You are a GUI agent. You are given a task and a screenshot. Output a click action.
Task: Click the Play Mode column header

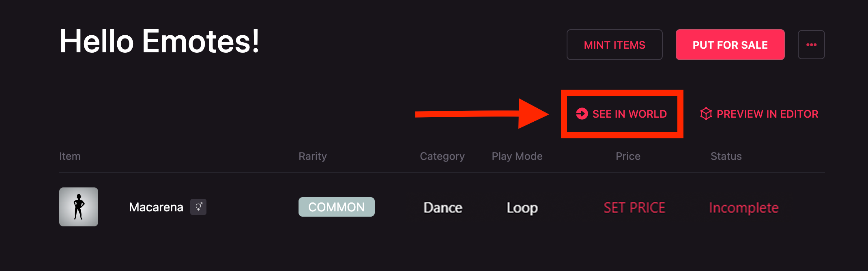point(517,156)
